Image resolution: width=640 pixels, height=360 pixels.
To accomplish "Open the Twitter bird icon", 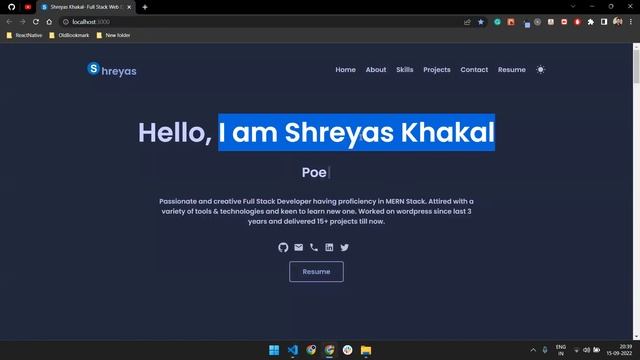I will 344,247.
